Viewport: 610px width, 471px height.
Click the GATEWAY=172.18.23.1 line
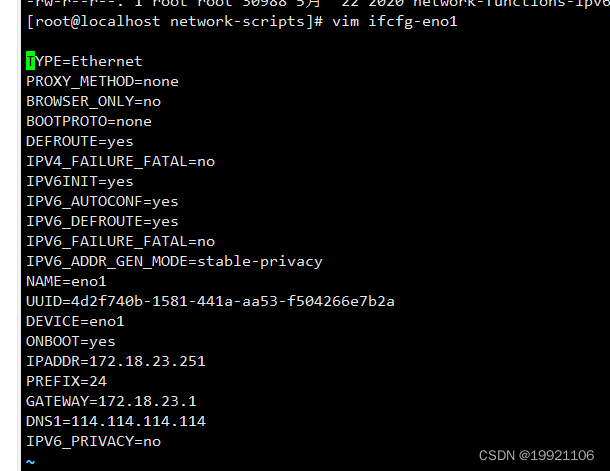pos(111,401)
